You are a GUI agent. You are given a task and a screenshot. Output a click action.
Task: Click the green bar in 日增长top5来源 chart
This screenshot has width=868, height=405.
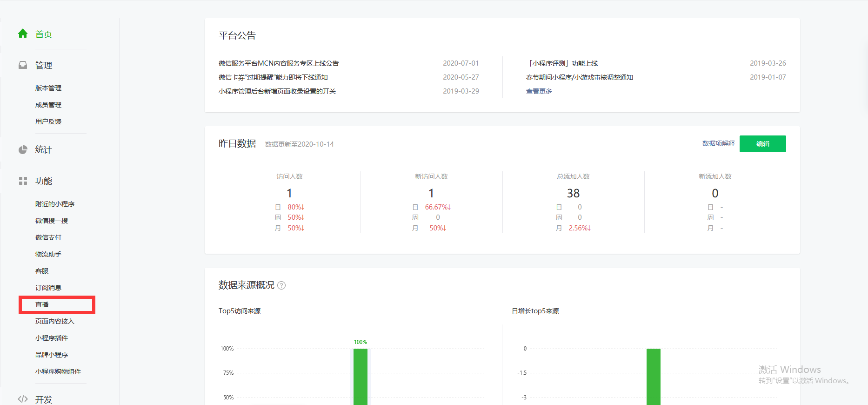pos(654,377)
